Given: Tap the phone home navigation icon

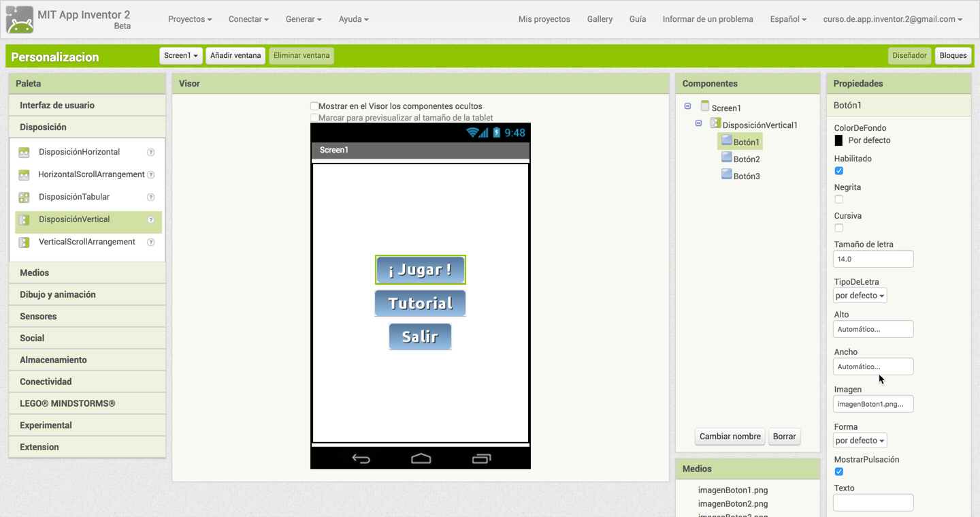Looking at the screenshot, I should [x=421, y=458].
